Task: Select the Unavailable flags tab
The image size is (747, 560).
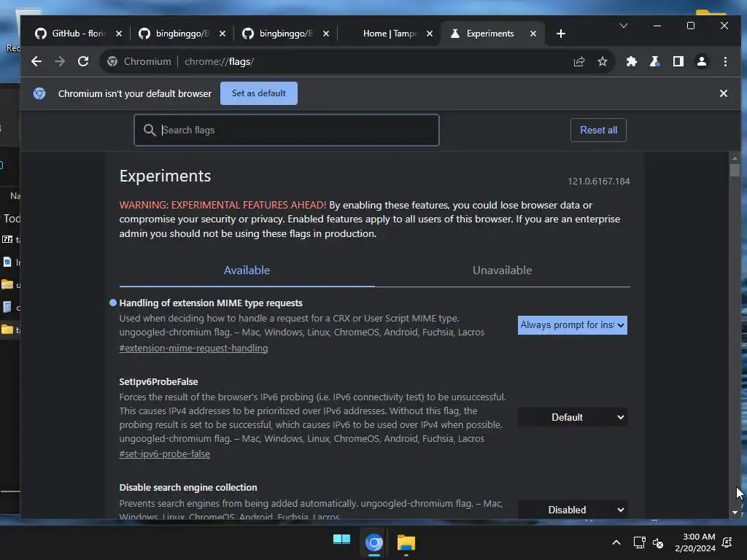Action: pos(502,271)
